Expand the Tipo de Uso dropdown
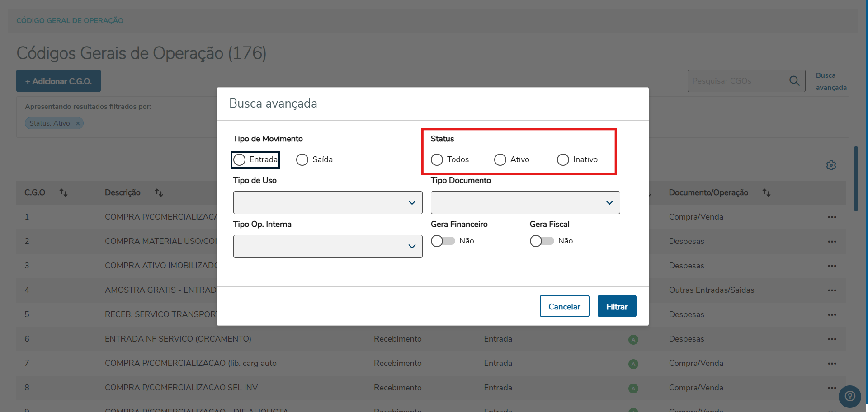Screen dimensions: 868x412 [328, 203]
